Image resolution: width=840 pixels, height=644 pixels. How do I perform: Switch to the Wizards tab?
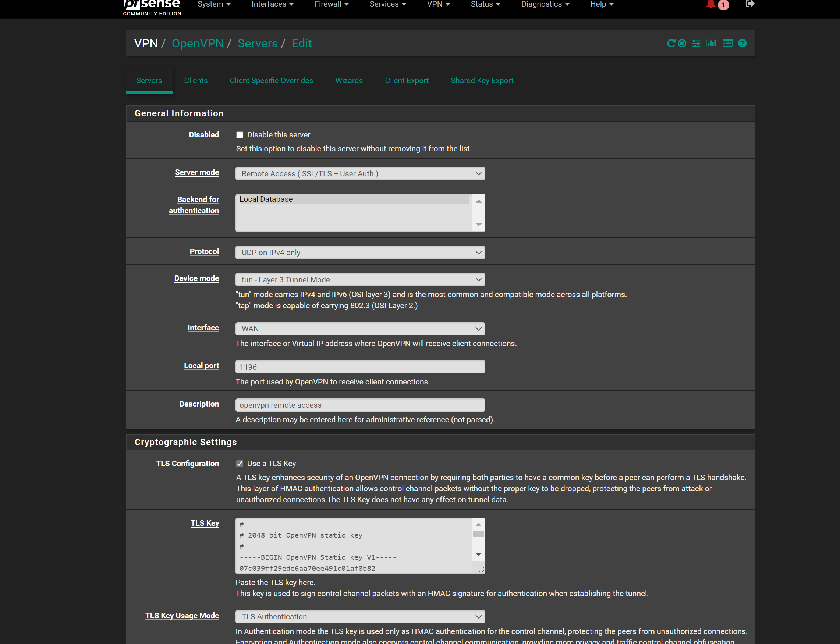(349, 81)
